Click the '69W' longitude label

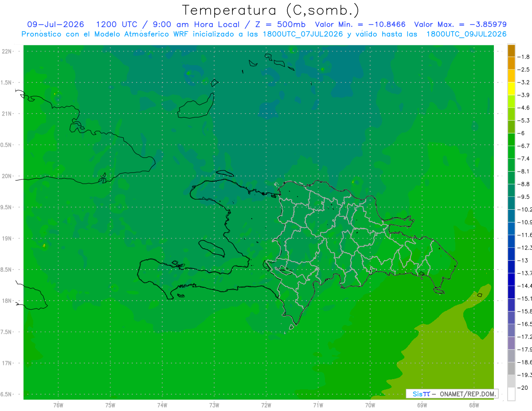422,405
